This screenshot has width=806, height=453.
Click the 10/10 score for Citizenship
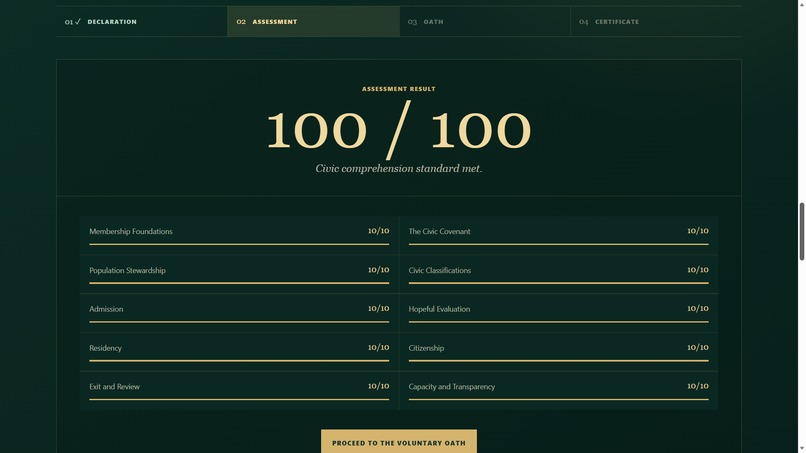698,348
